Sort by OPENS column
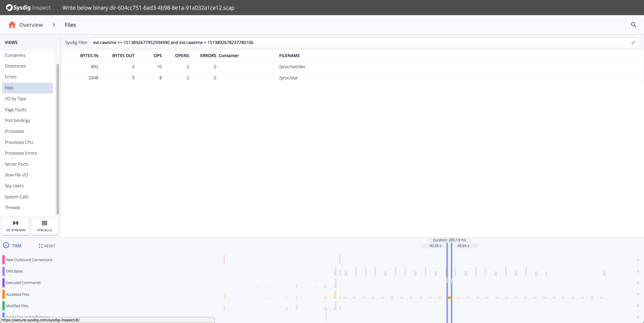 (x=182, y=55)
